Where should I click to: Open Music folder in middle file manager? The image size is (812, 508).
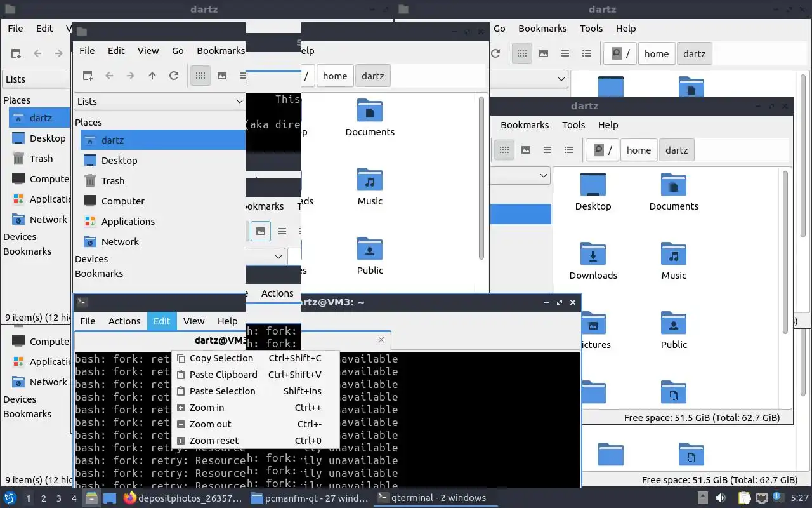click(x=370, y=187)
